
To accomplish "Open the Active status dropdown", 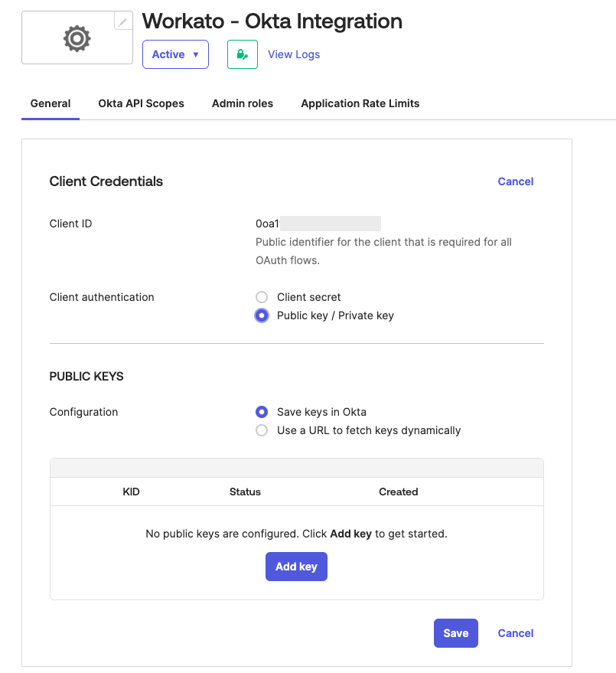I will (175, 54).
